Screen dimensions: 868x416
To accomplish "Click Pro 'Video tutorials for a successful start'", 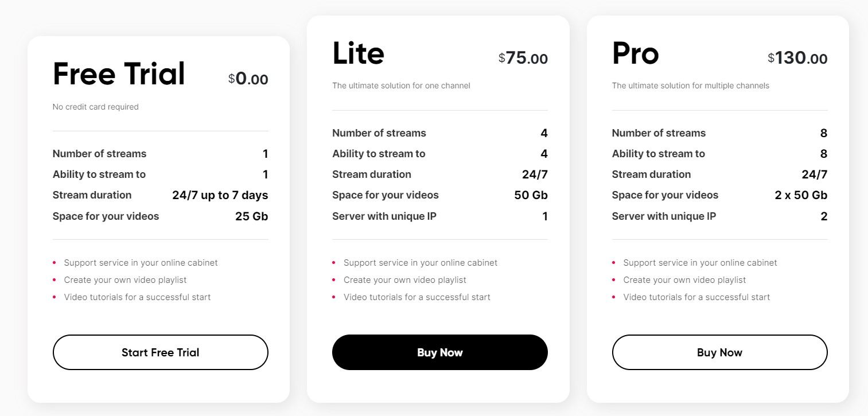I will pyautogui.click(x=696, y=297).
